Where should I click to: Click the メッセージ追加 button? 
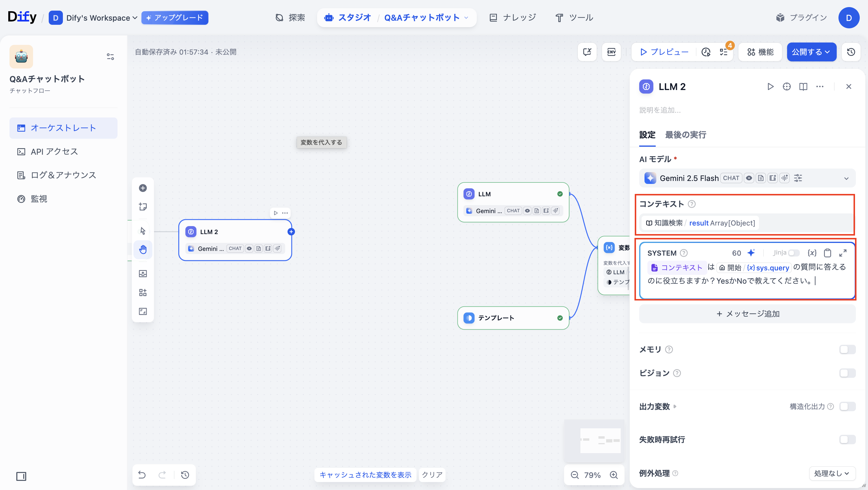pos(747,314)
